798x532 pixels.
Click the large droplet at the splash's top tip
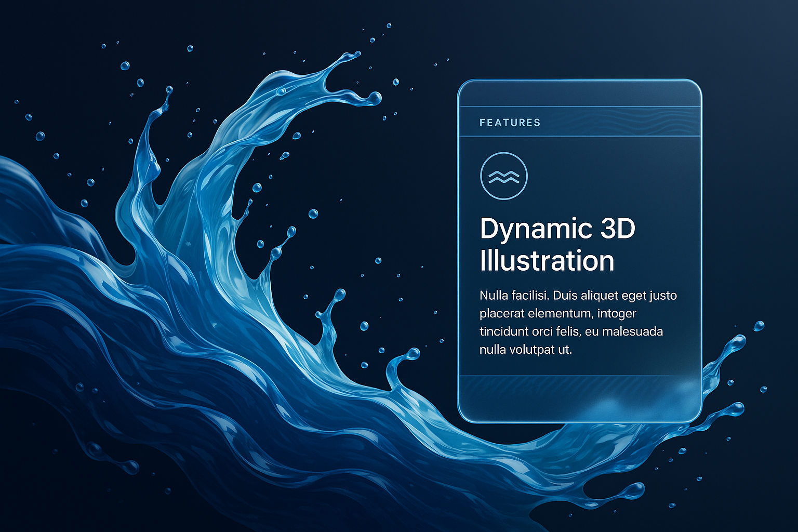pos(374,98)
